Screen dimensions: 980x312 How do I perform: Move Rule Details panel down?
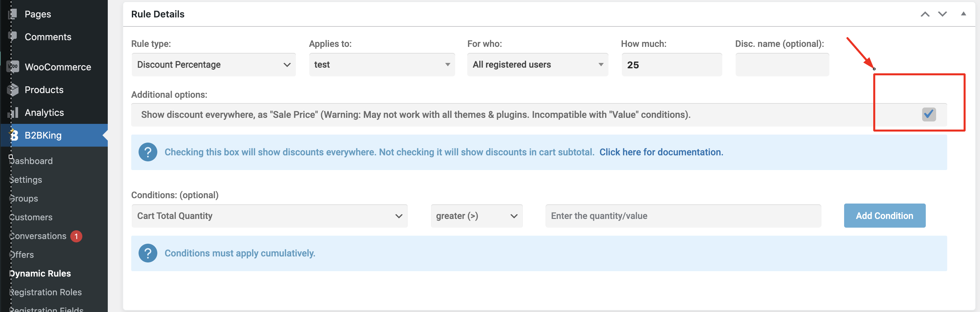tap(942, 14)
